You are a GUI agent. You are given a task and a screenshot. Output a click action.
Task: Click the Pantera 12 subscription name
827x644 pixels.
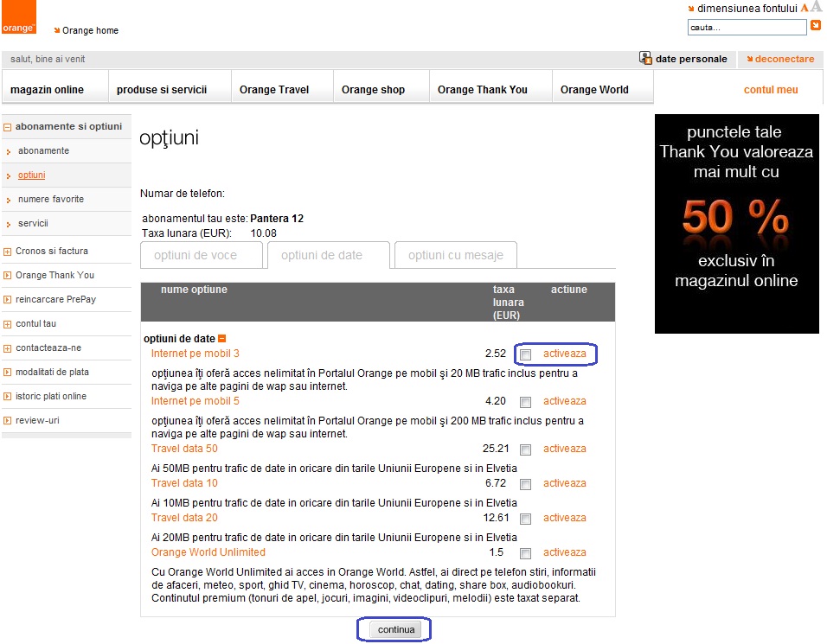pyautogui.click(x=277, y=219)
